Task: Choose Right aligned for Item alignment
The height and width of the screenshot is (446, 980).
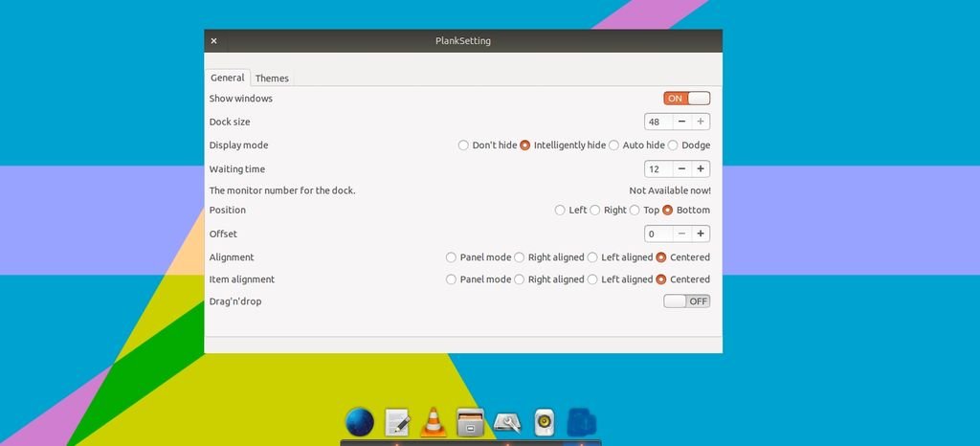Action: pyautogui.click(x=548, y=279)
